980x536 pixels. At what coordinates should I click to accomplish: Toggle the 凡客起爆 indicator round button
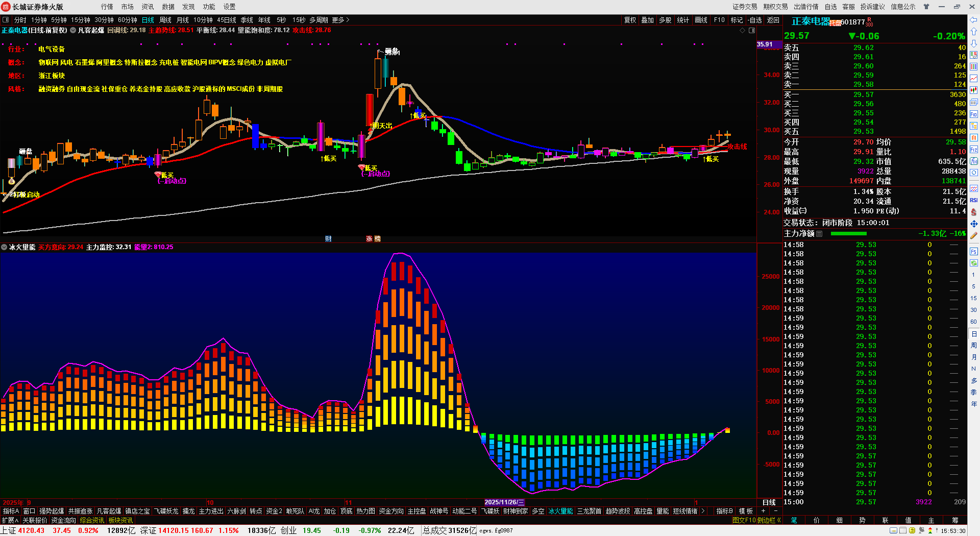(x=73, y=31)
